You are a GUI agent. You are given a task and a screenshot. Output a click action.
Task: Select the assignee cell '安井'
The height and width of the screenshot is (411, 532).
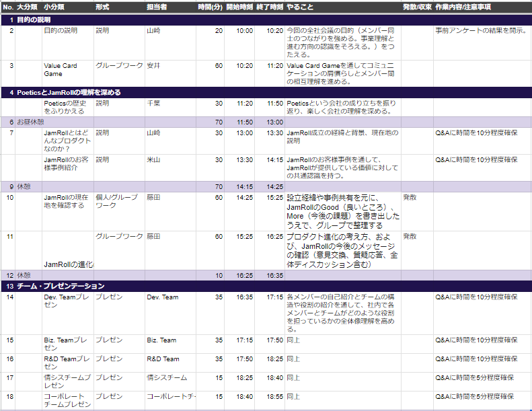click(x=170, y=73)
